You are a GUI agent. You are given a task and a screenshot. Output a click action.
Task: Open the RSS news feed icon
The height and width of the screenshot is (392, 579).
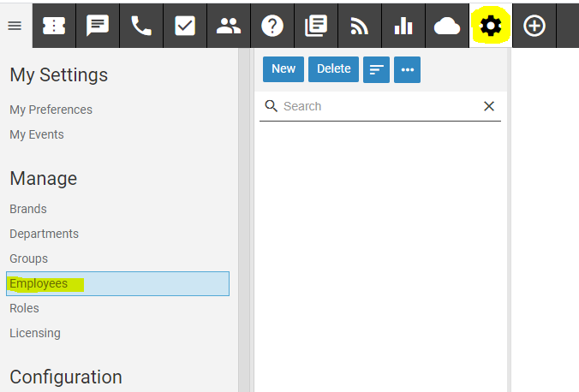(360, 26)
